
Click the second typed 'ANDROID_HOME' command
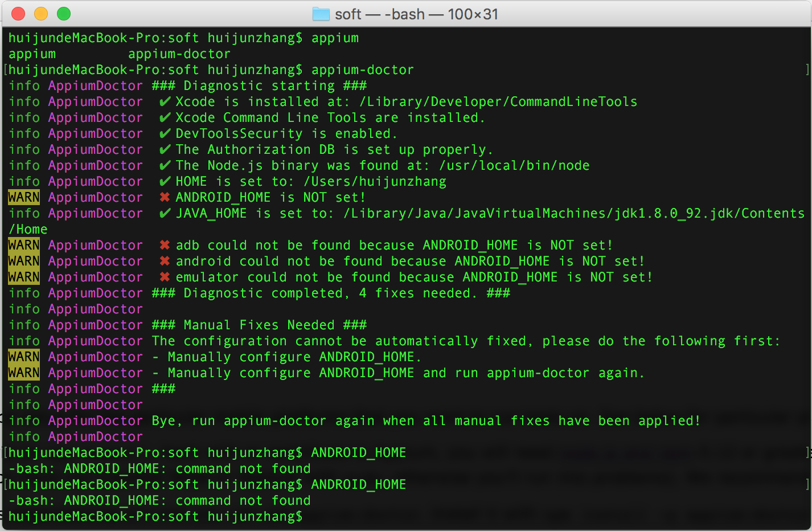coord(359,484)
